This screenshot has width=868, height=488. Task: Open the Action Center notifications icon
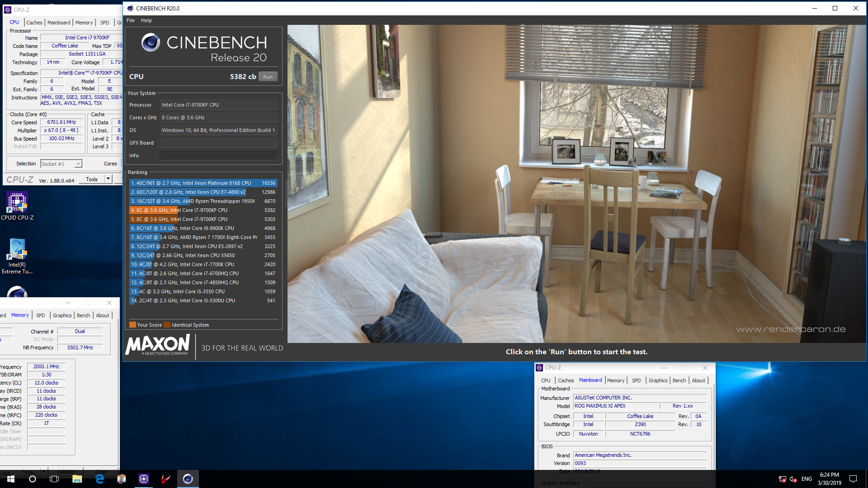click(853, 479)
